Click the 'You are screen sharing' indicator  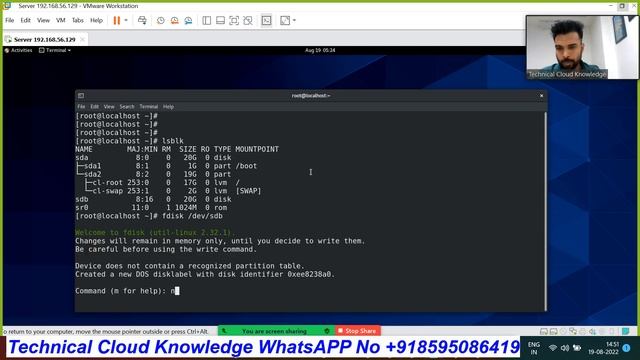point(274,331)
